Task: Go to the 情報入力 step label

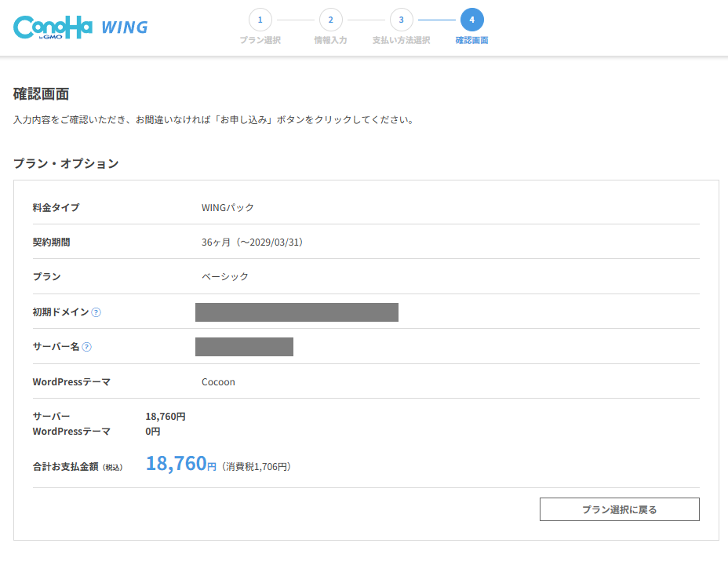Action: coord(330,40)
